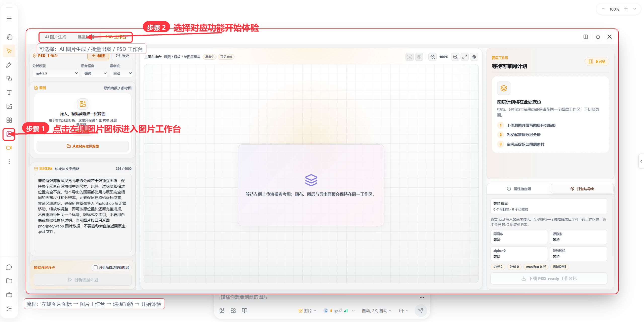The height and width of the screenshot is (322, 644).
Task: Open the checklist icon in sidebar
Action: pos(9,309)
